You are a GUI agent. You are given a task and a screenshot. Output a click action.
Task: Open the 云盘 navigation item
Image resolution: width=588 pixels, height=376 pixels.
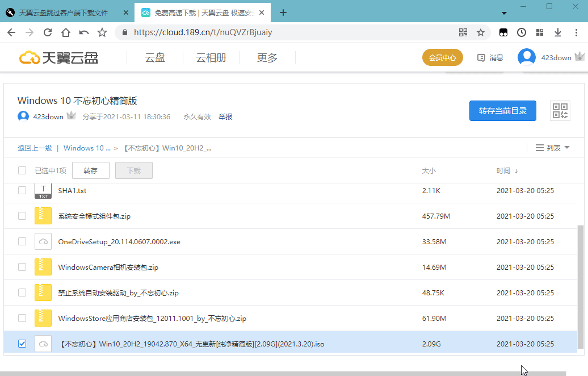[x=155, y=58]
